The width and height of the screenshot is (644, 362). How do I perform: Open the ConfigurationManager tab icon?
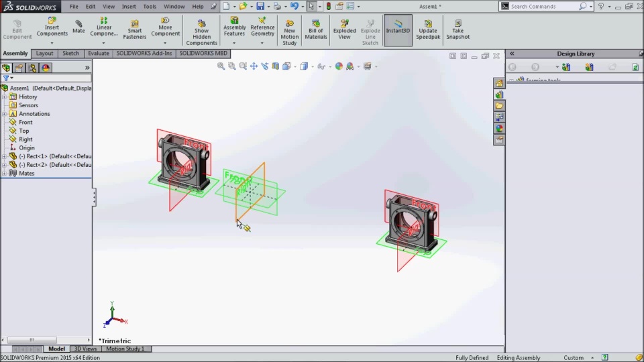[x=32, y=68]
